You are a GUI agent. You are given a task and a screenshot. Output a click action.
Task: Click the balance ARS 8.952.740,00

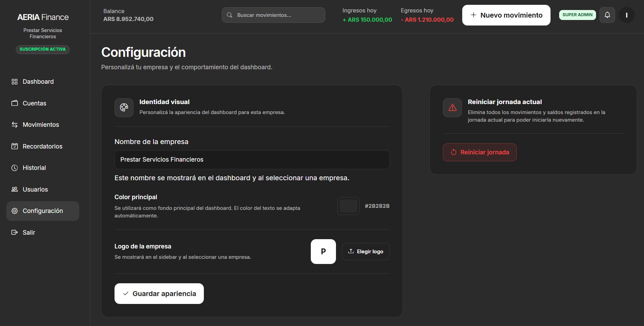coord(128,19)
